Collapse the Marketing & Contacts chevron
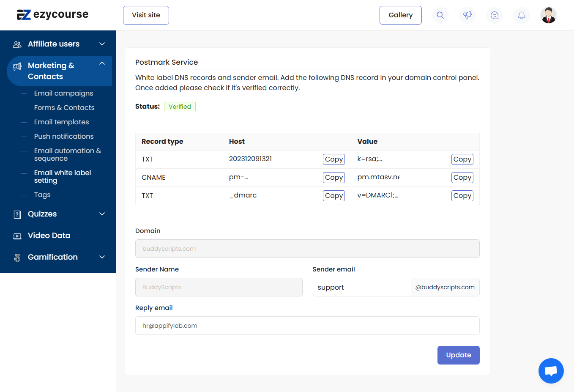This screenshot has width=574, height=392. pos(102,63)
